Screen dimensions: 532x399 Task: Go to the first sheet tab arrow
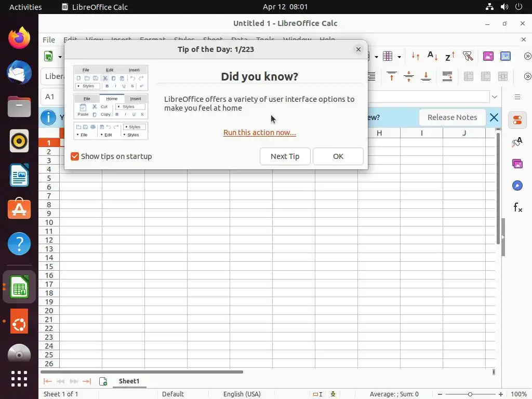pyautogui.click(x=47, y=381)
